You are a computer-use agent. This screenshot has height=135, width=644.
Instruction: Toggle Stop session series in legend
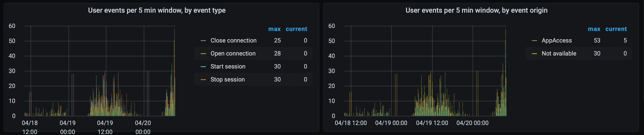coord(228,79)
